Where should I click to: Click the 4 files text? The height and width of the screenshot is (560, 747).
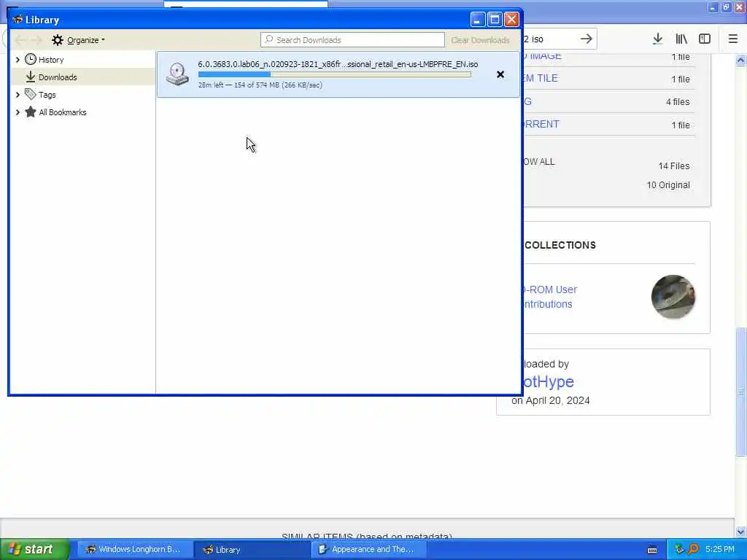pos(678,101)
